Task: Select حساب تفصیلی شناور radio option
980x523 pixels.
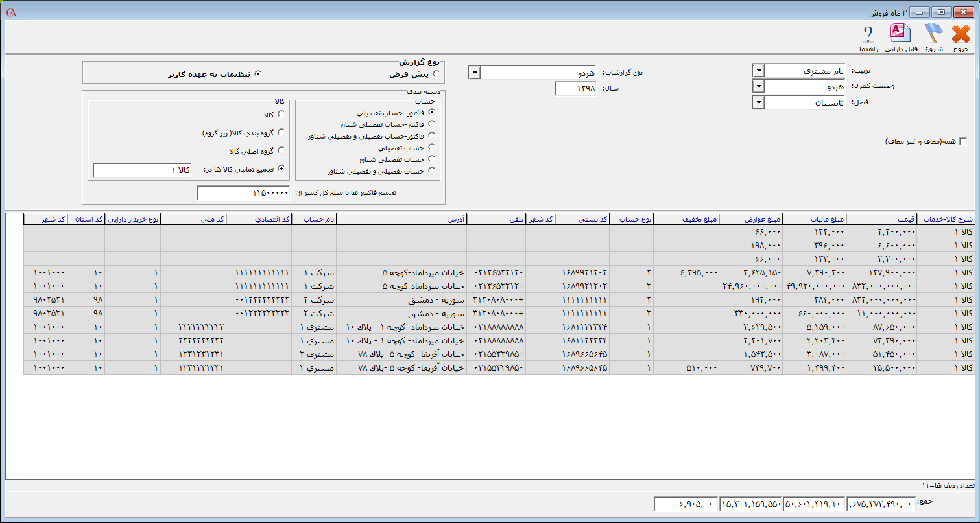Action: 431,159
